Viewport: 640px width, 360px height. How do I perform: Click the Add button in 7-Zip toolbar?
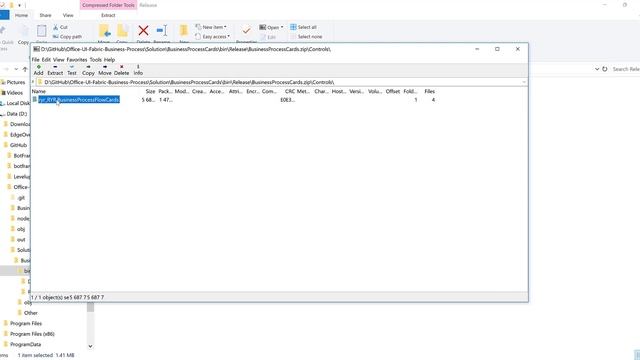[x=38, y=70]
